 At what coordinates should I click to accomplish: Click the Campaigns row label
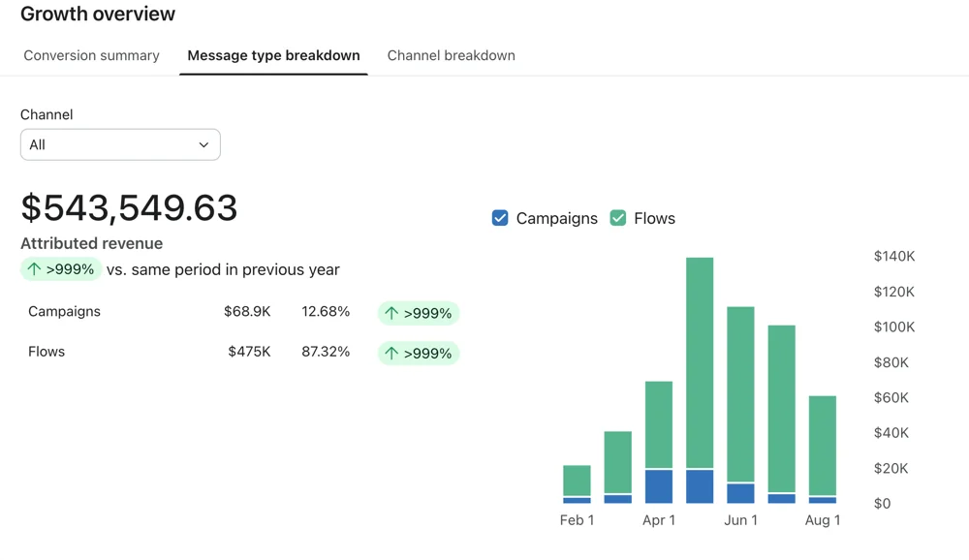pos(64,312)
